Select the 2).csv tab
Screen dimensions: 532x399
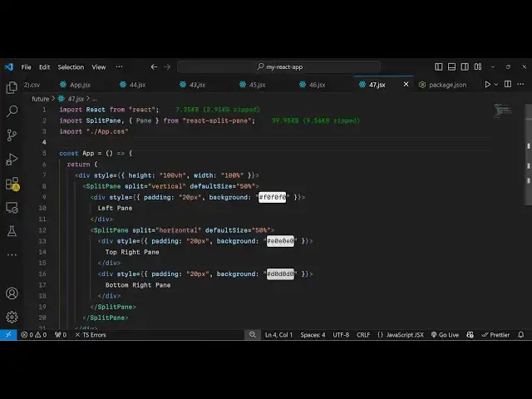coord(32,85)
